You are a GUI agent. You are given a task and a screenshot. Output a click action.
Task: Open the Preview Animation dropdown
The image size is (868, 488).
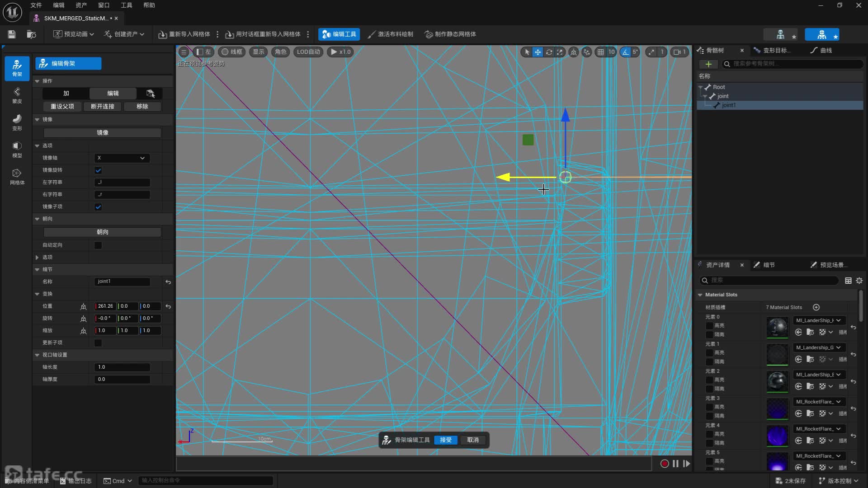click(74, 34)
